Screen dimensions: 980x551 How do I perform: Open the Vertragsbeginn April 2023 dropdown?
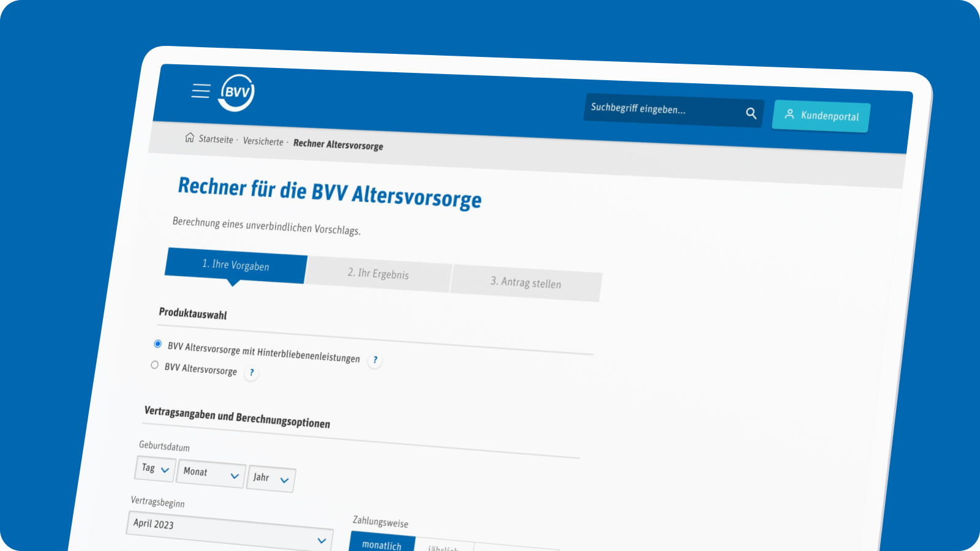pos(229,533)
